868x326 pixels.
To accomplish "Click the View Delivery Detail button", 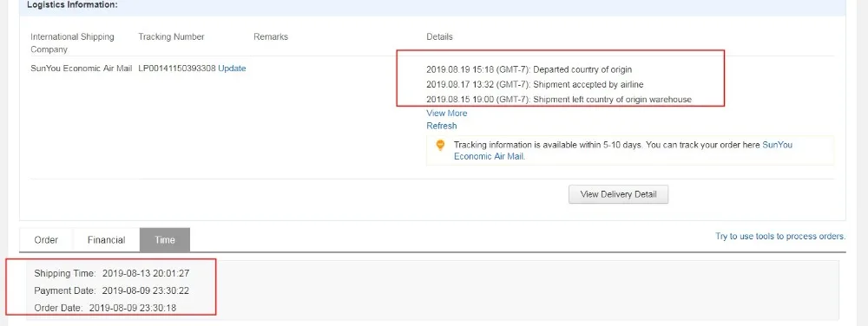I will tap(618, 194).
